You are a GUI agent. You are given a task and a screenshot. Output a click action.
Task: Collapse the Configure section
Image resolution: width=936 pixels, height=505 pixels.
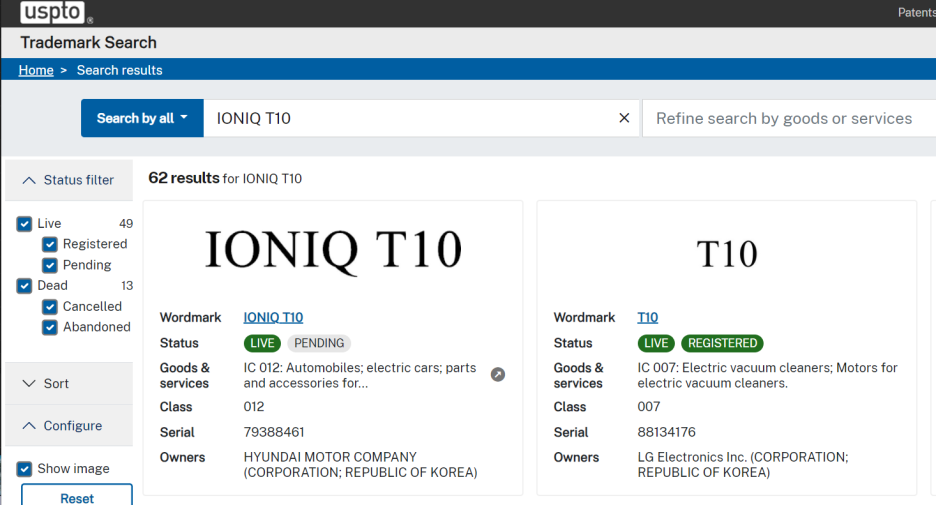(x=69, y=426)
